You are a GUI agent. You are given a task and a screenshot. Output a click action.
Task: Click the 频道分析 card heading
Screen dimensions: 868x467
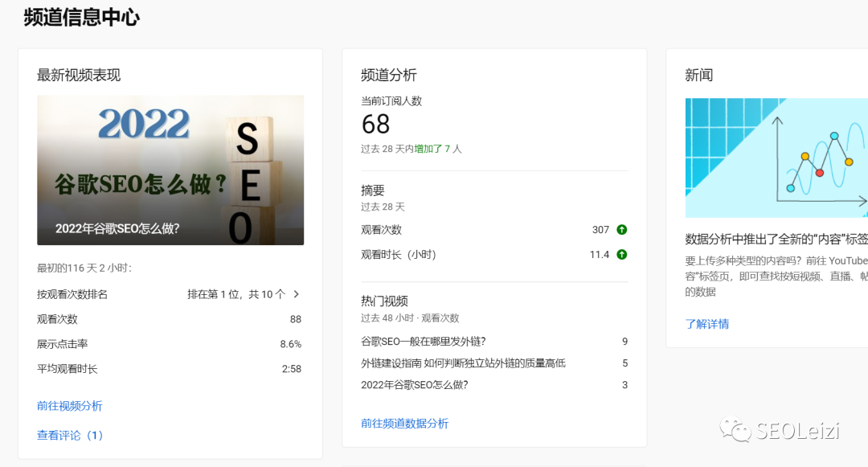389,75
